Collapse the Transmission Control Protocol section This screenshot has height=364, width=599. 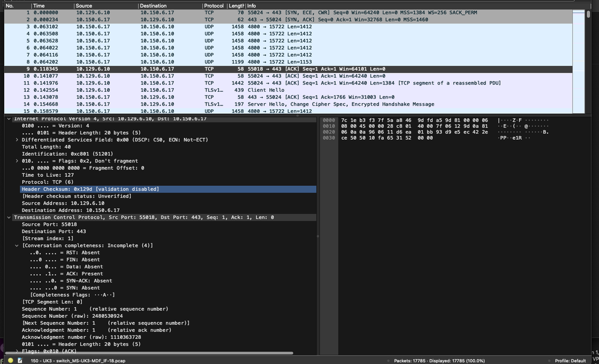9,217
